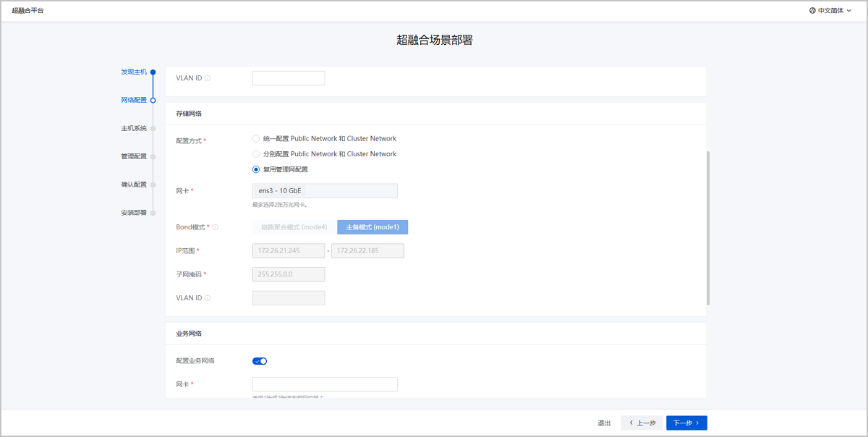Click the 下一步 button
The height and width of the screenshot is (437, 868).
686,423
